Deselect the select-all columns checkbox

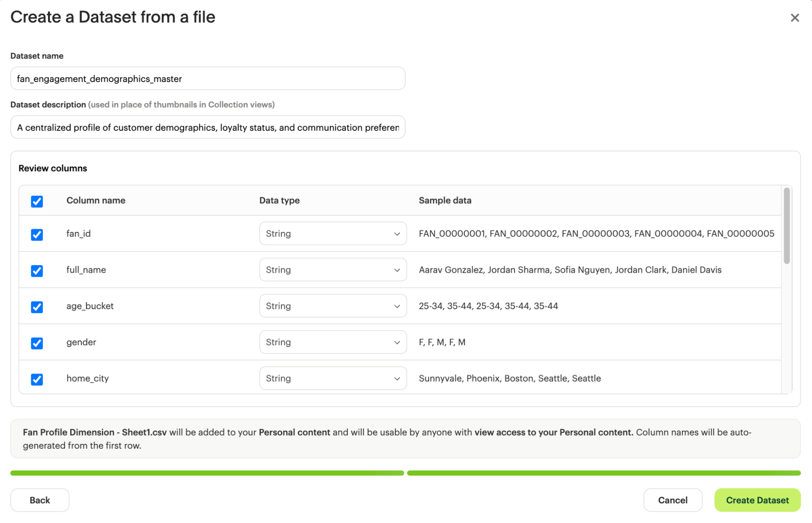click(37, 201)
